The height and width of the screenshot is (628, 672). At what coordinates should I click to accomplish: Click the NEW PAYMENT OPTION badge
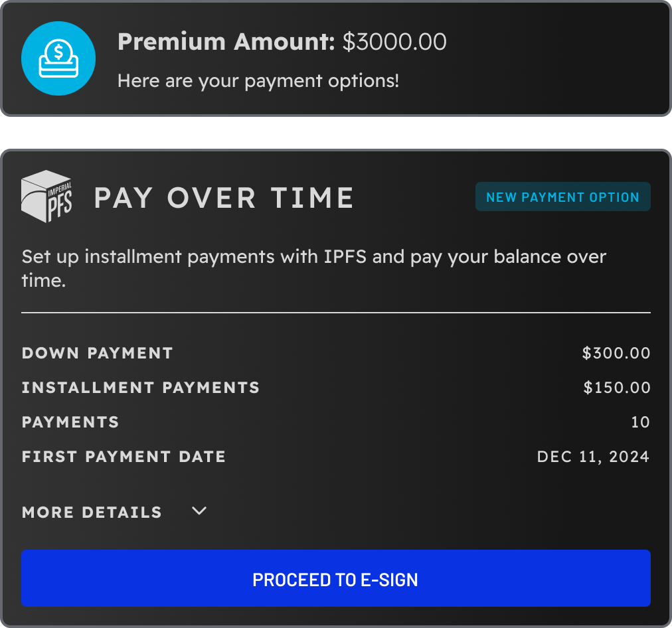(562, 196)
